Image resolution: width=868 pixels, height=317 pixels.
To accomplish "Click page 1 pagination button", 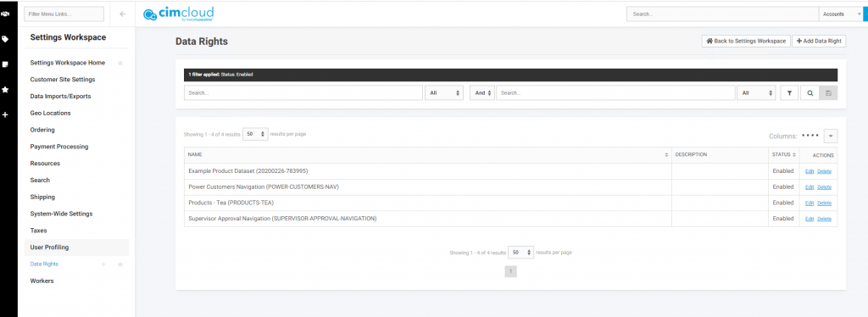I will click(510, 271).
